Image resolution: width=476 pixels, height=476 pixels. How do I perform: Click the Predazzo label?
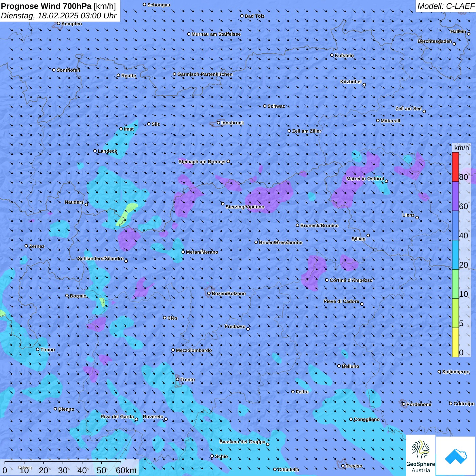(235, 326)
